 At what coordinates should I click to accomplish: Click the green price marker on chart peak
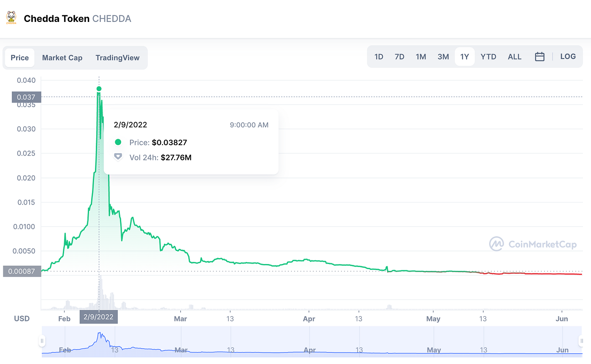pos(99,89)
